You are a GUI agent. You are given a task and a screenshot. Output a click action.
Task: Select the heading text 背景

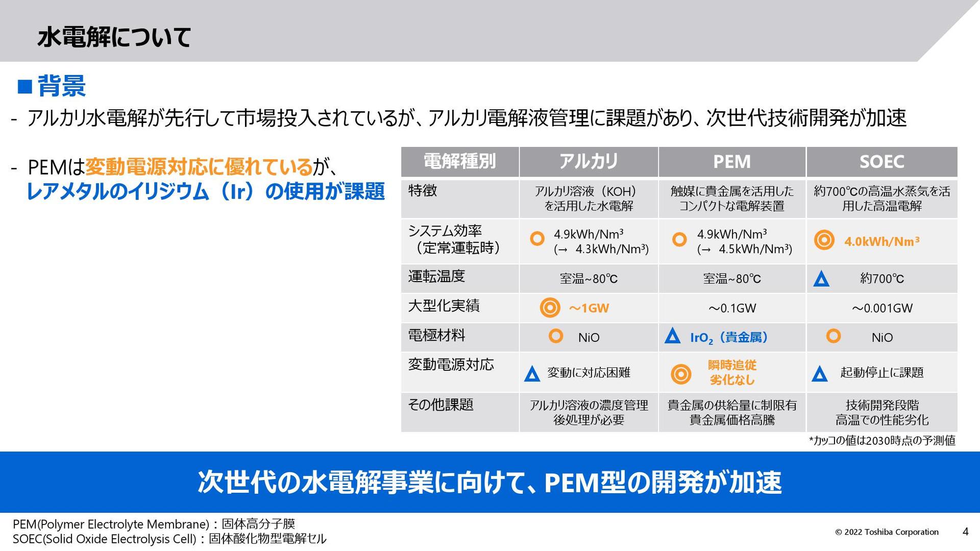[x=61, y=86]
